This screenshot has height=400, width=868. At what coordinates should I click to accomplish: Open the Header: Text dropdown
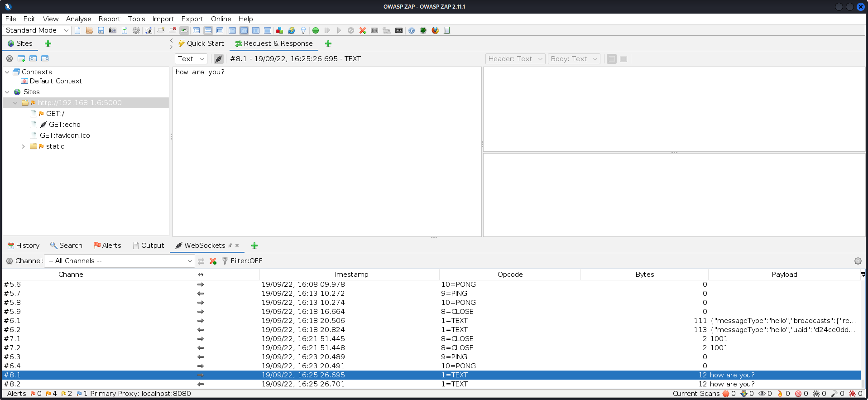pyautogui.click(x=515, y=59)
